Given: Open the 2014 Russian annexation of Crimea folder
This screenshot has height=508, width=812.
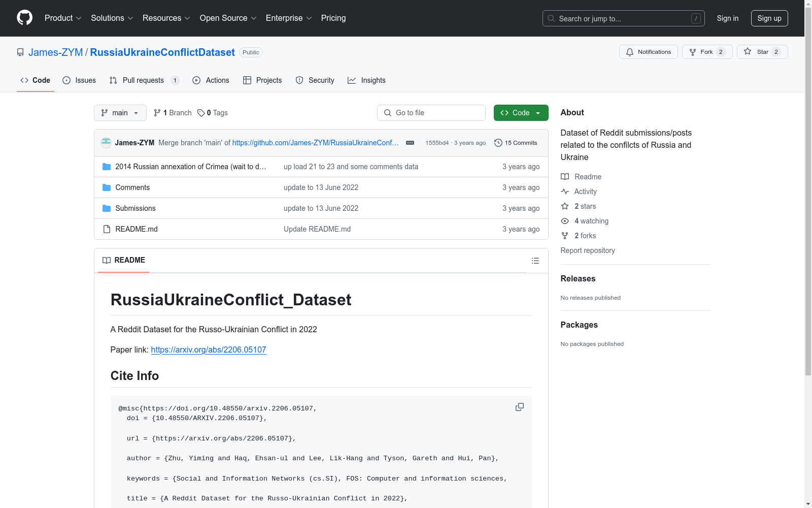Looking at the screenshot, I should [190, 167].
